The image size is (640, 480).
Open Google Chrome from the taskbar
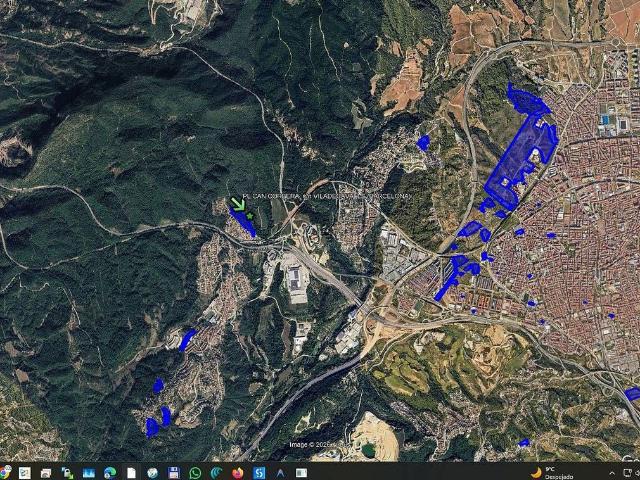pos(5,472)
